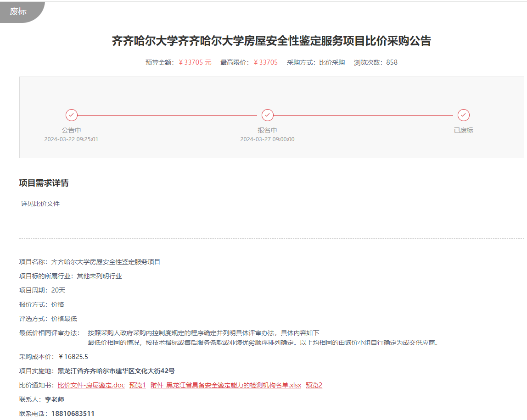This screenshot has width=527, height=420.
Task: Click the contact name 李老师
Action: click(x=54, y=399)
